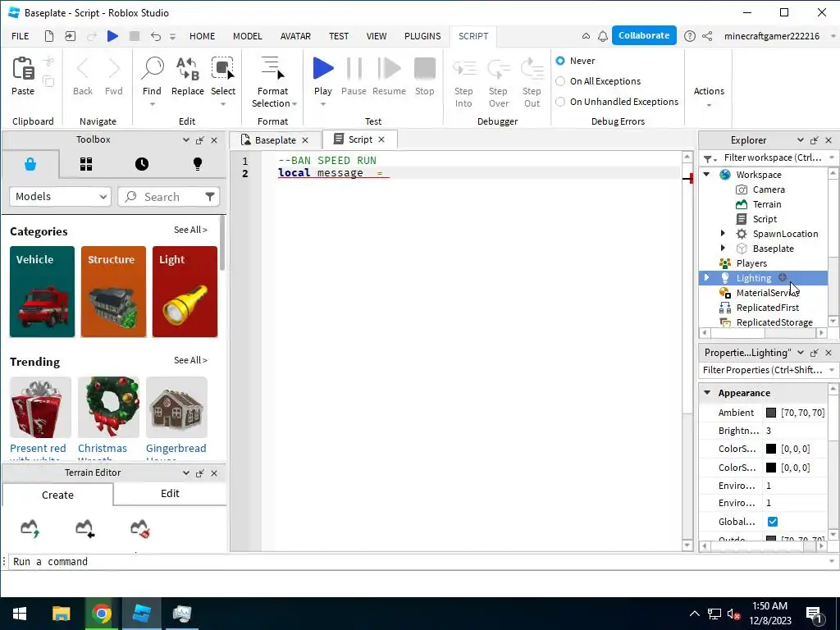
Task: Open Toolbox Inventory grid tab
Action: tap(86, 164)
